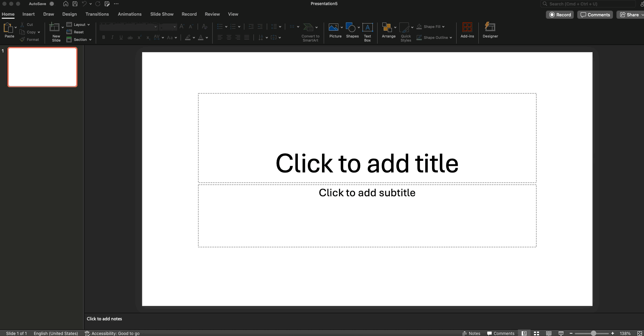
Task: Expand the Layout options
Action: point(78,24)
